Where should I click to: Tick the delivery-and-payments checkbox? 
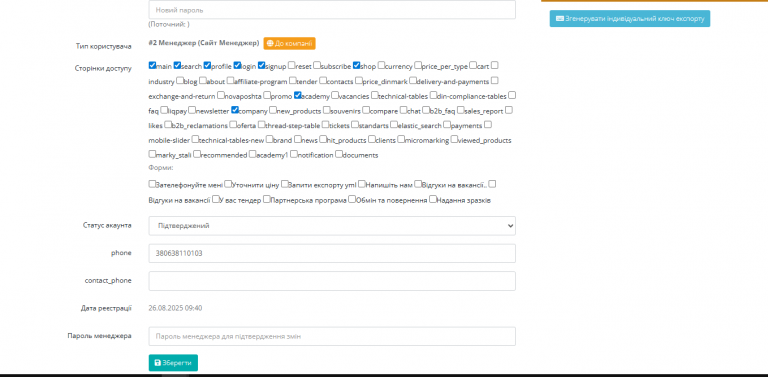413,80
